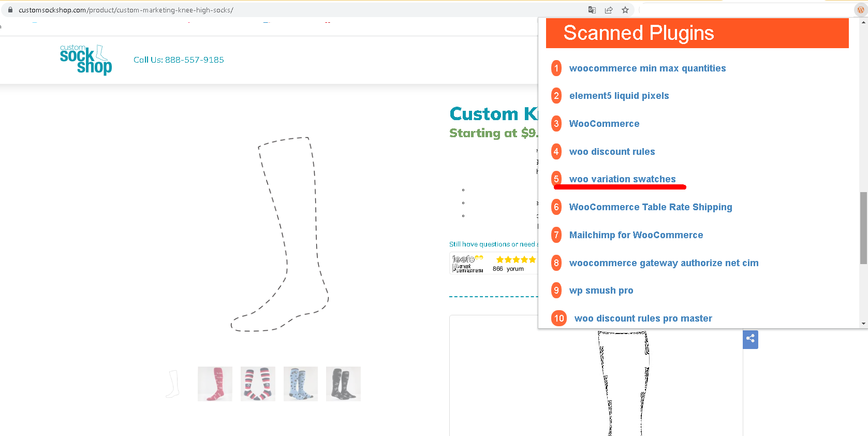The image size is (868, 436).
Task: Open the WordPress plugin scanner extension icon
Action: tap(861, 10)
